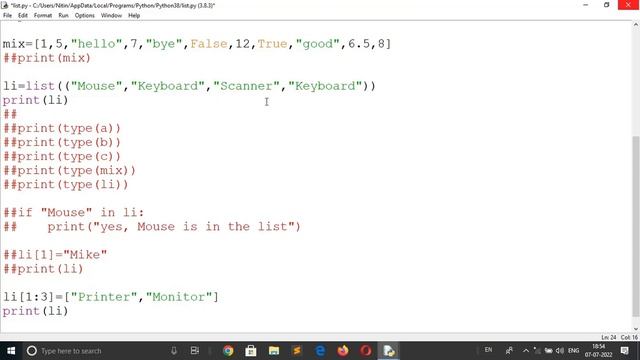Click the battery icon in the tray
640x360 pixels.
[549, 351]
